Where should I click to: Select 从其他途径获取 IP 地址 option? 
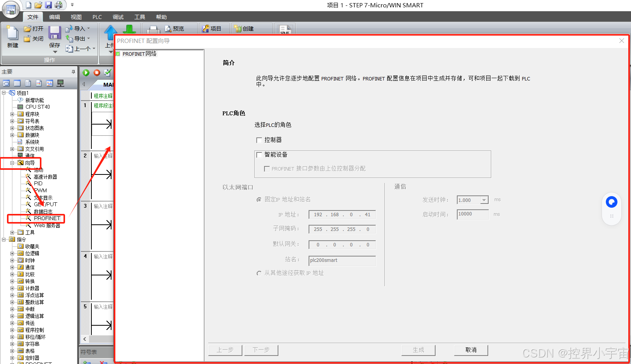coord(259,273)
